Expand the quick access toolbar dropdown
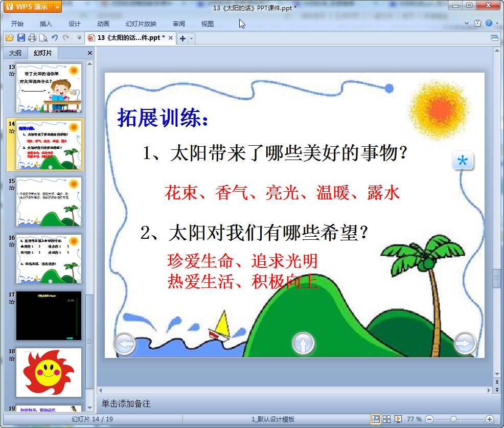The width and height of the screenshot is (504, 428). pyautogui.click(x=79, y=38)
